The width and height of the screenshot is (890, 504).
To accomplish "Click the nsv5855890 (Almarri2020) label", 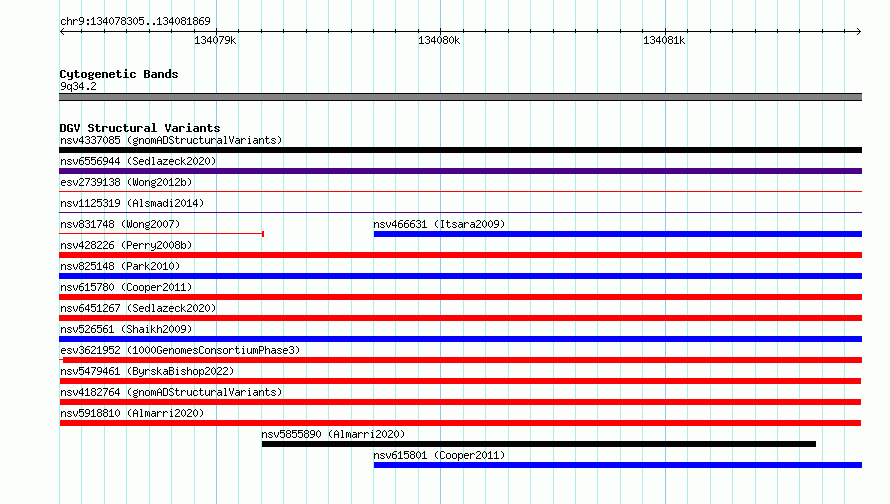I will (333, 434).
